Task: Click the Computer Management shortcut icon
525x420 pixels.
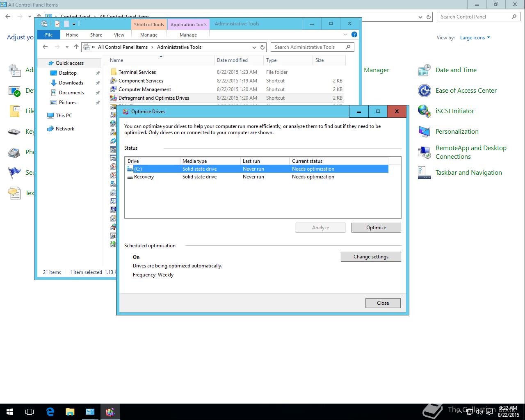Action: (114, 89)
